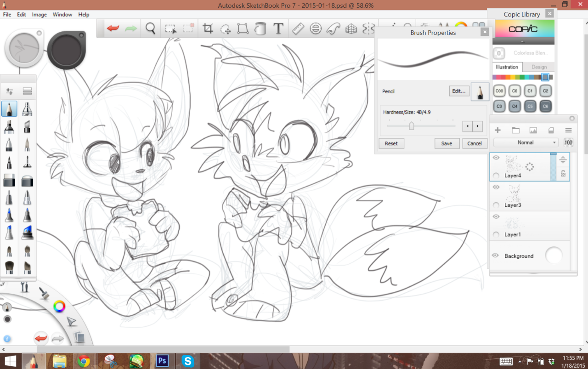Image resolution: width=588 pixels, height=369 pixels.
Task: Open the color wheel in lagoon
Action: pyautogui.click(x=59, y=307)
